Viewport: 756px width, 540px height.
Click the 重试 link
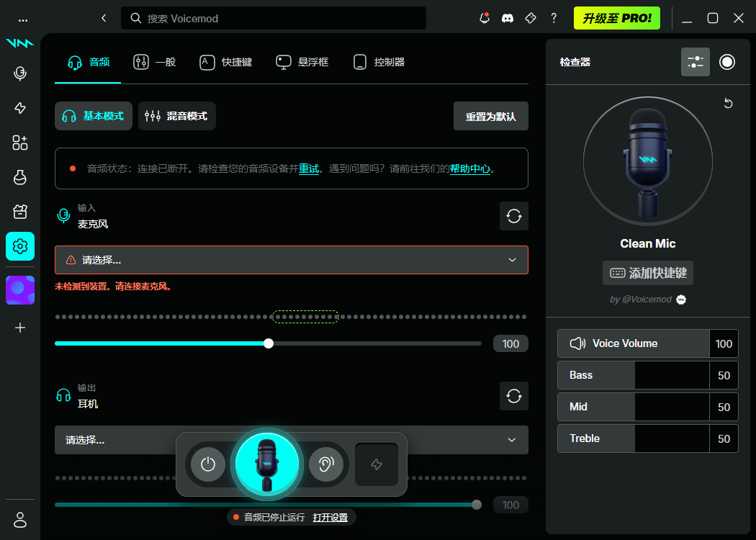click(309, 168)
